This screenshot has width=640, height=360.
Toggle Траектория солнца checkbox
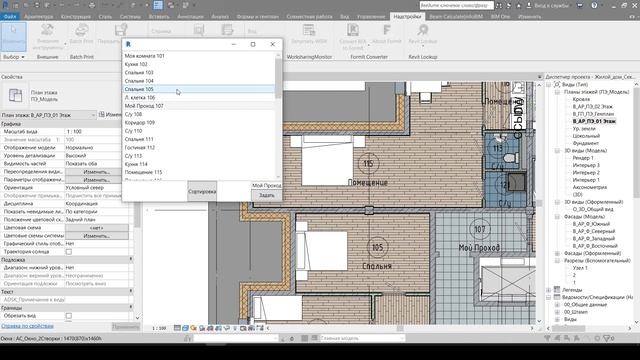(69, 252)
